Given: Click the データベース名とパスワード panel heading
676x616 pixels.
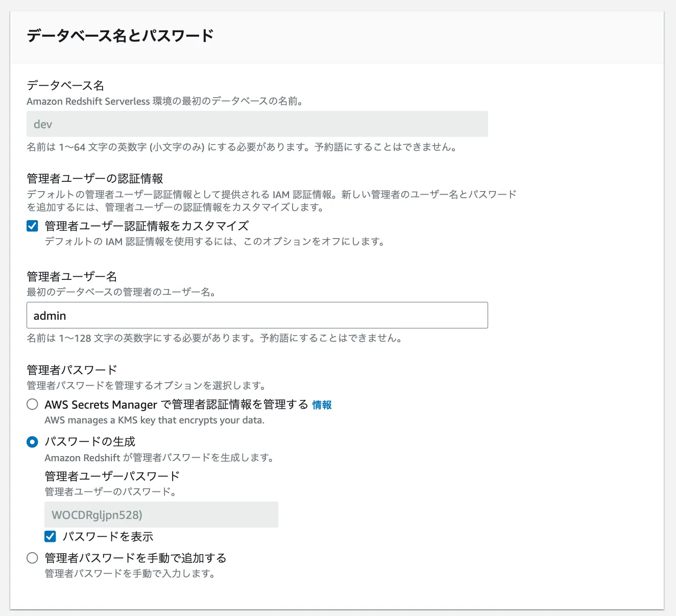Looking at the screenshot, I should [120, 36].
